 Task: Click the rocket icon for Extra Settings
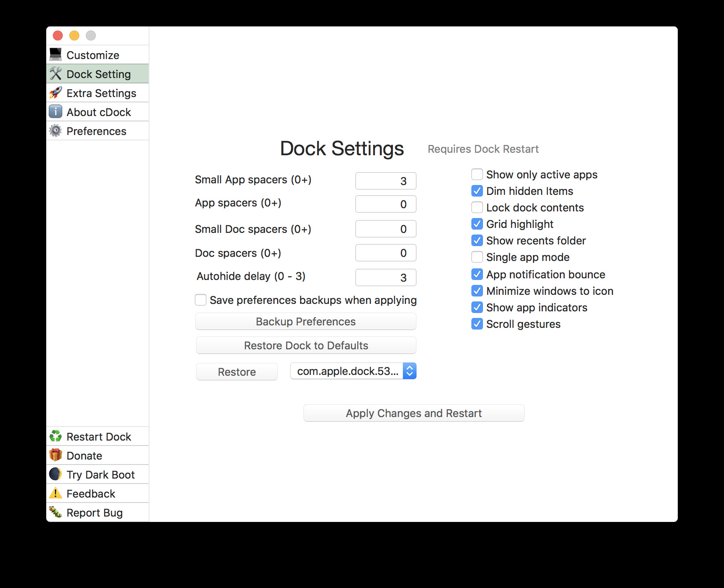(x=56, y=93)
